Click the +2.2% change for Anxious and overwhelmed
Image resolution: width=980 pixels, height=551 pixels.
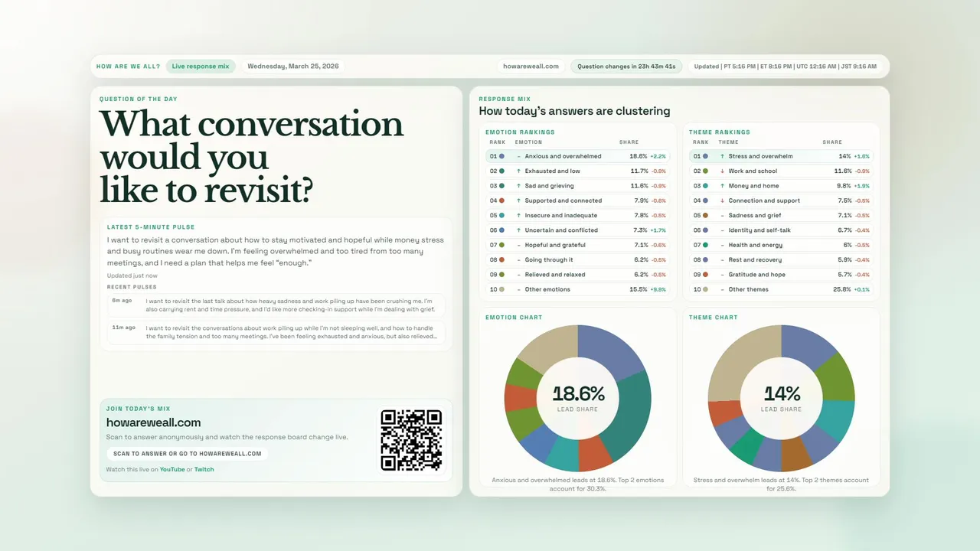click(x=658, y=156)
